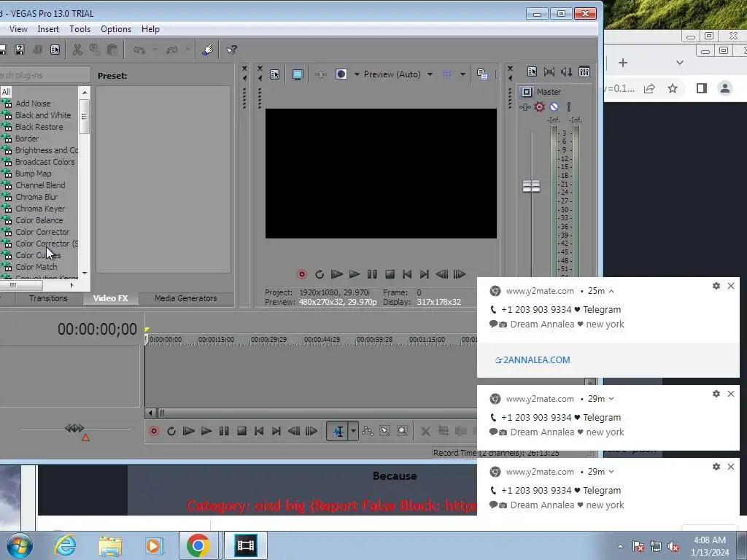Click timeline transport Play button
The height and width of the screenshot is (560, 747).
[206, 432]
